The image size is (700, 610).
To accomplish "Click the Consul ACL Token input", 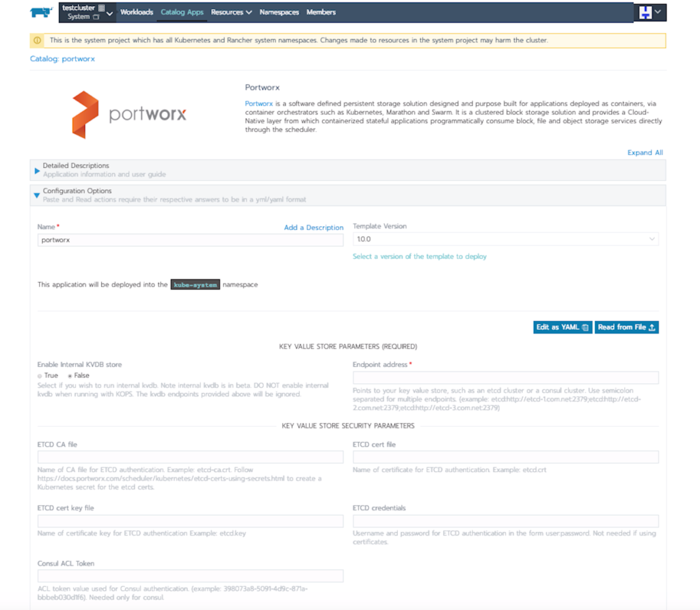I will pyautogui.click(x=190, y=576).
